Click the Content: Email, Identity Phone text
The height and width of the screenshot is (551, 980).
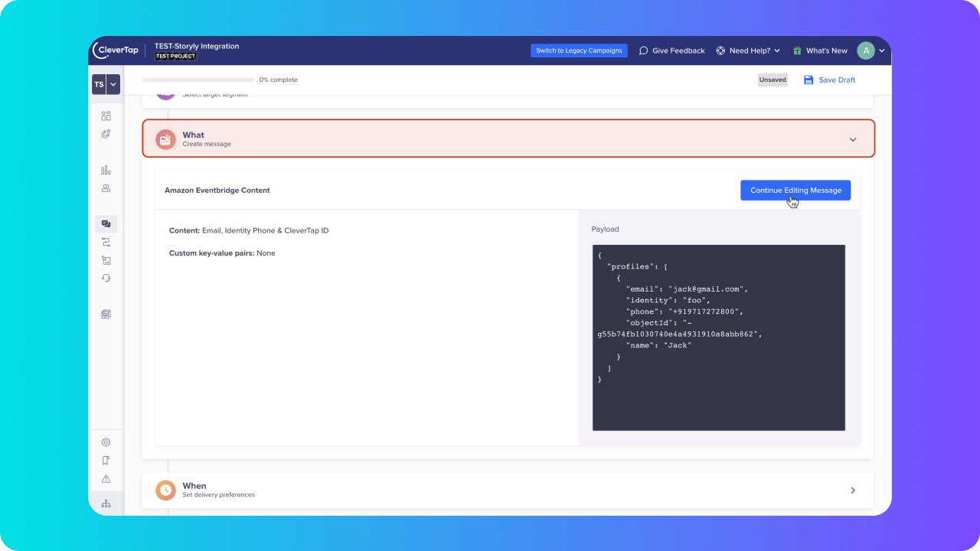click(249, 230)
